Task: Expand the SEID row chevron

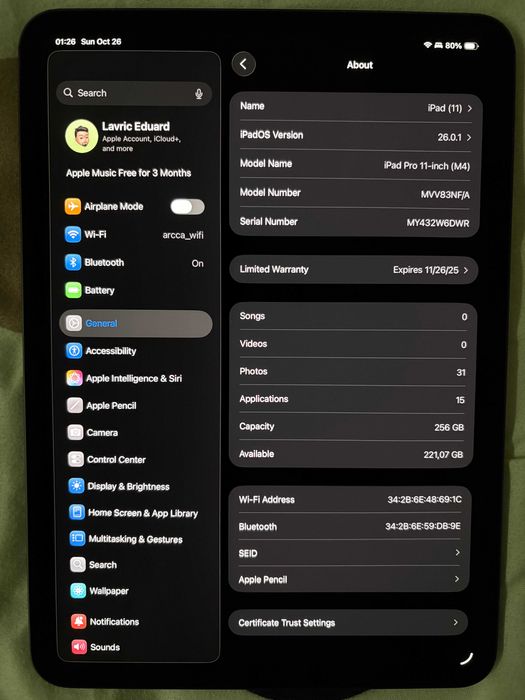Action: click(x=458, y=553)
